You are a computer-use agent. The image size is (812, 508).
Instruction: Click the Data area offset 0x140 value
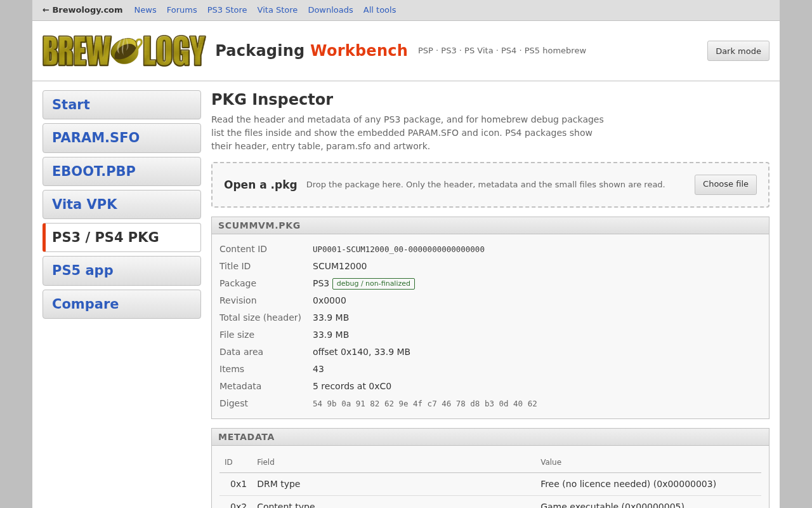coord(362,352)
